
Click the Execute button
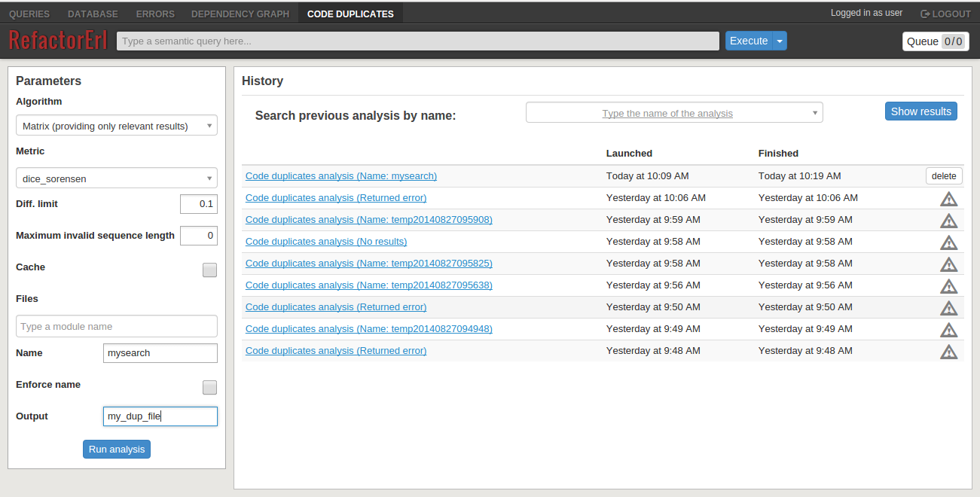tap(749, 41)
